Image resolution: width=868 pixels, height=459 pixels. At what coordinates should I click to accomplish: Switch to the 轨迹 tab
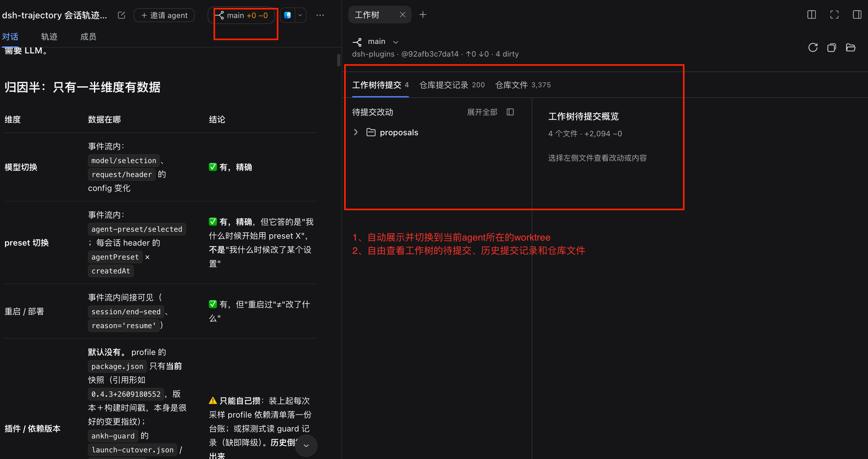49,37
